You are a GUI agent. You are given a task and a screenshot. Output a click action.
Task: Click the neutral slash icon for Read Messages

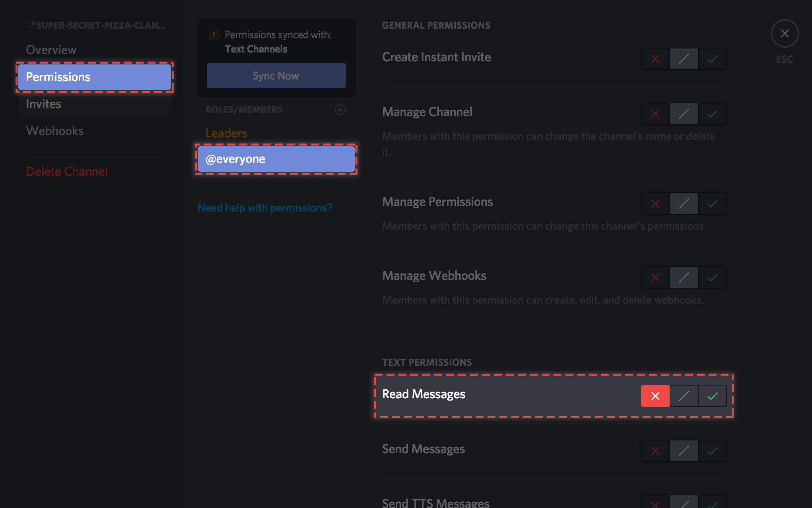pos(683,396)
